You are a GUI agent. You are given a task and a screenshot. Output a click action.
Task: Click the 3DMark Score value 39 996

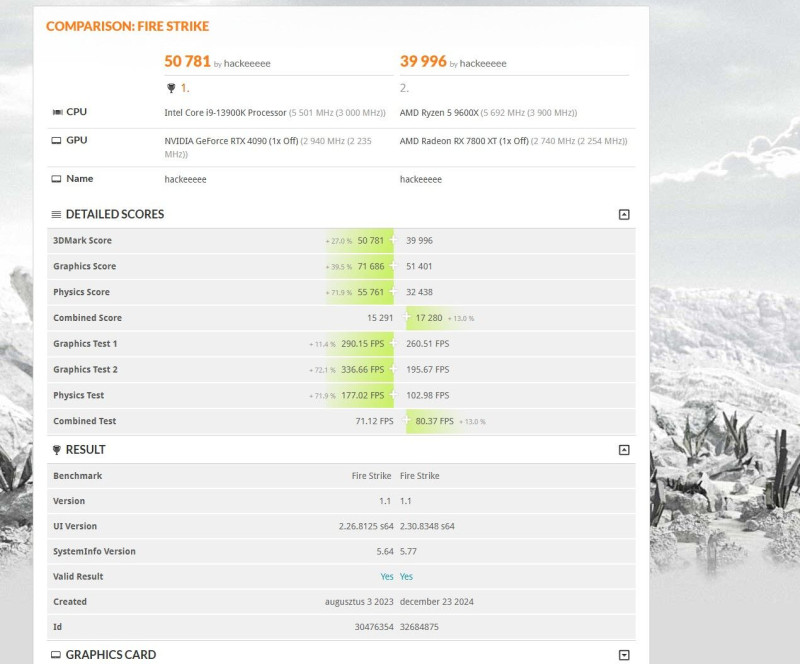click(419, 240)
